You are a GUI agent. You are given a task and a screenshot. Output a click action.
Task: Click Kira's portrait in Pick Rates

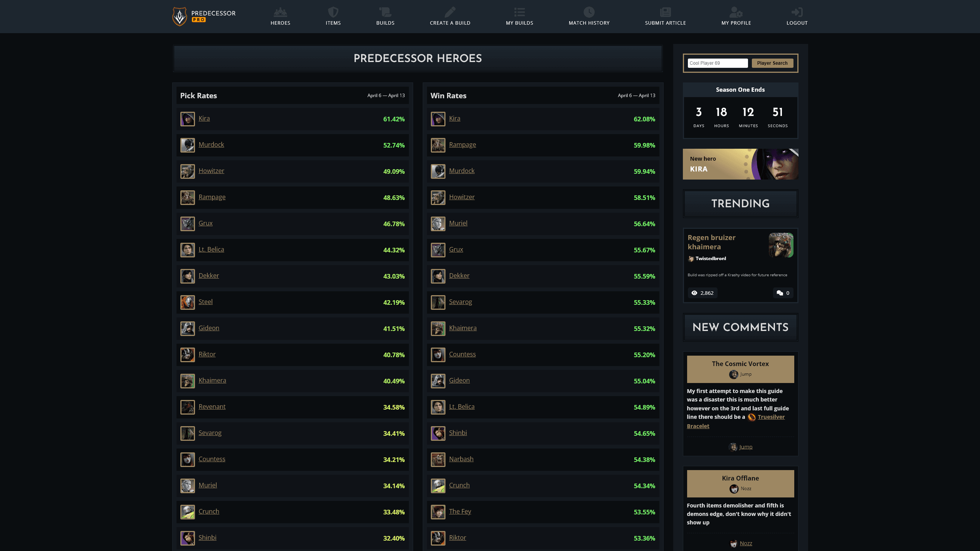[188, 119]
